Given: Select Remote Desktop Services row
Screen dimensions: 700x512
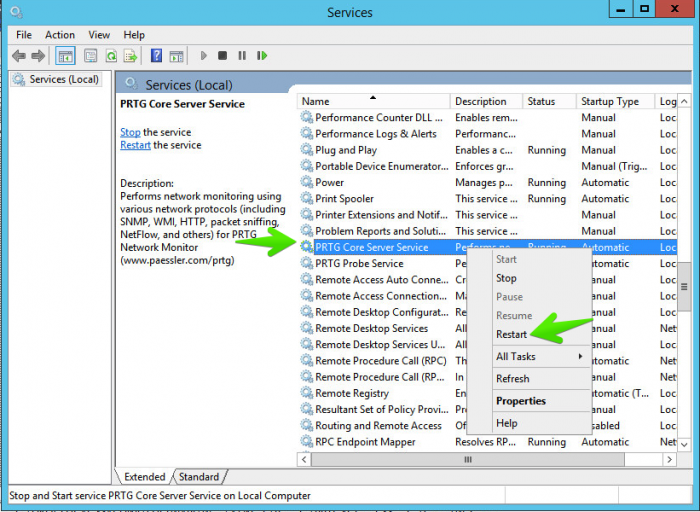Looking at the screenshot, I should [488, 328].
